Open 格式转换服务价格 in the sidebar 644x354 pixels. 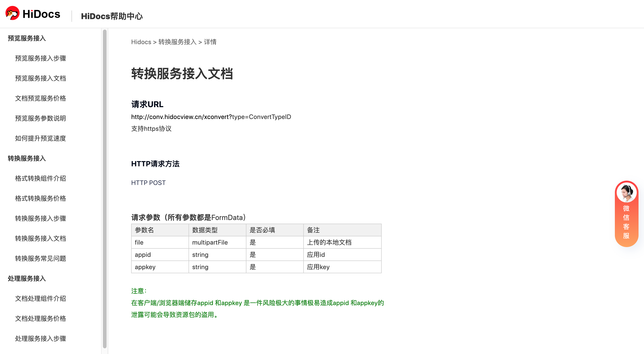point(41,198)
